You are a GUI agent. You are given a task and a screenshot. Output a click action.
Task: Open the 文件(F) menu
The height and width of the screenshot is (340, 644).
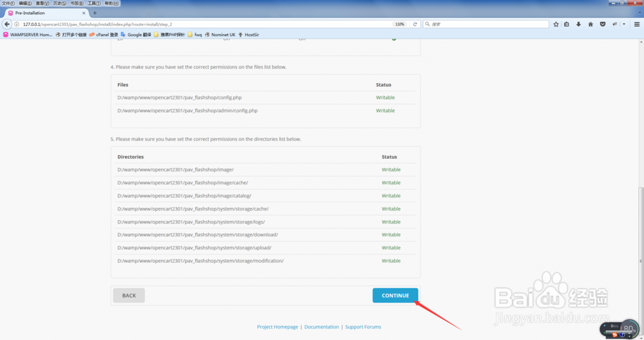click(8, 3)
